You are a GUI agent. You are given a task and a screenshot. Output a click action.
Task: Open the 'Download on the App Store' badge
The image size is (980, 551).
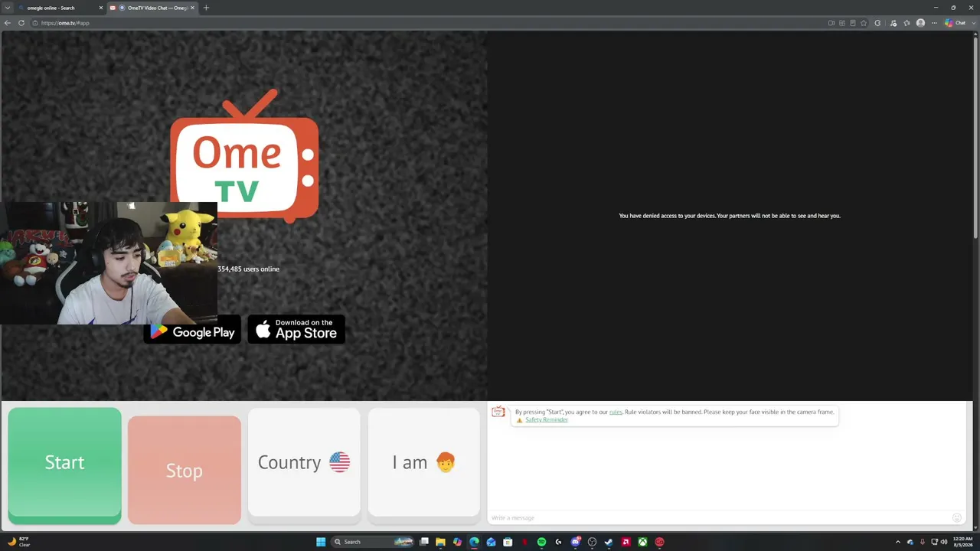point(296,330)
